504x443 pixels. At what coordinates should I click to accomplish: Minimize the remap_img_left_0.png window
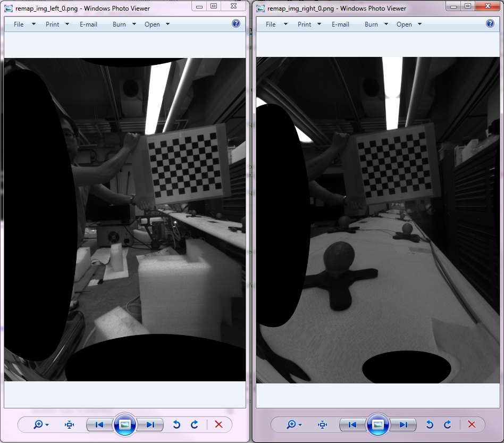click(x=199, y=6)
